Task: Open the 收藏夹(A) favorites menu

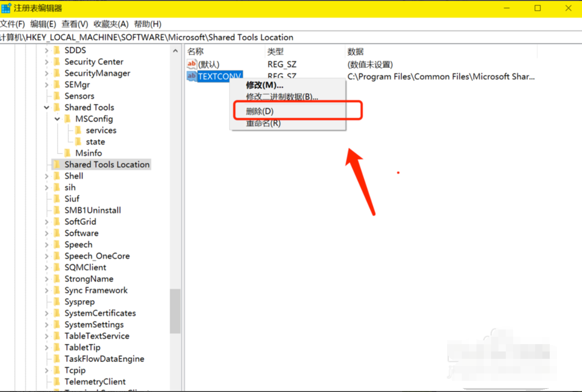Action: [111, 24]
